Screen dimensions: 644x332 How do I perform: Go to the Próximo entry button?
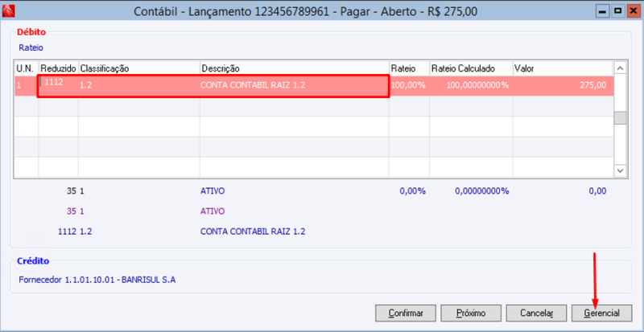coord(471,314)
